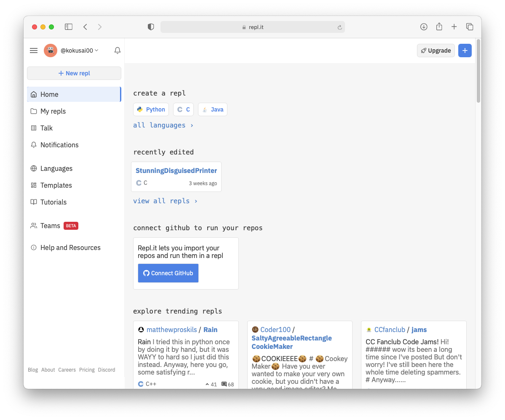Click the "3 weeks ago" timestamp
The width and height of the screenshot is (505, 420).
click(203, 183)
